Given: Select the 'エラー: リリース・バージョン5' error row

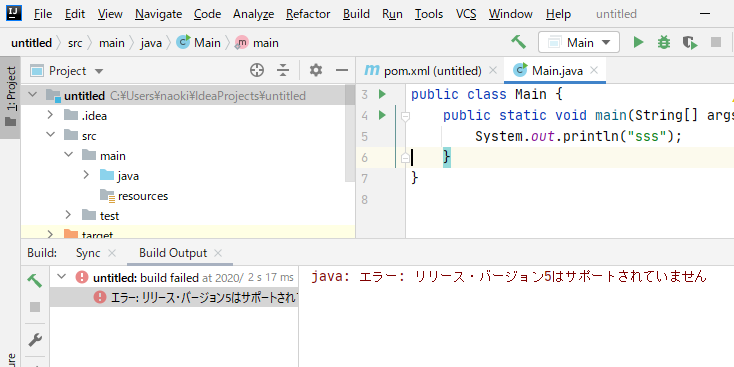Looking at the screenshot, I should (174, 297).
